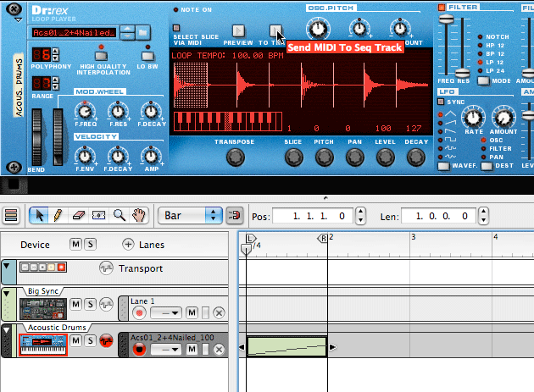Image resolution: width=534 pixels, height=392 pixels.
Task: Open Lane 1 type dropdown
Action: 166,313
